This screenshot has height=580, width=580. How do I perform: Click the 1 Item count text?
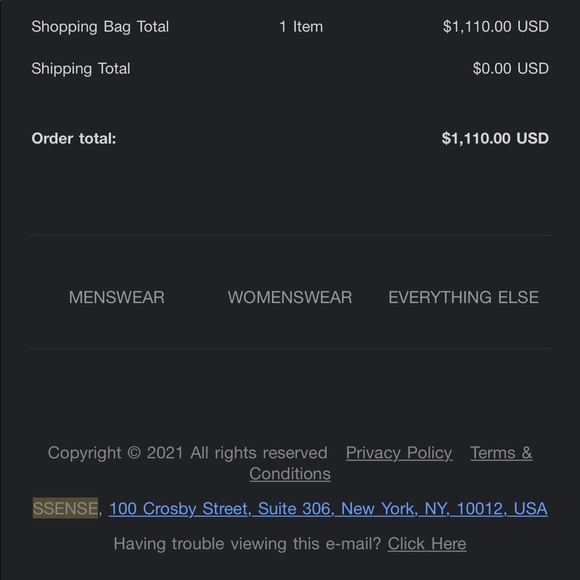[301, 27]
